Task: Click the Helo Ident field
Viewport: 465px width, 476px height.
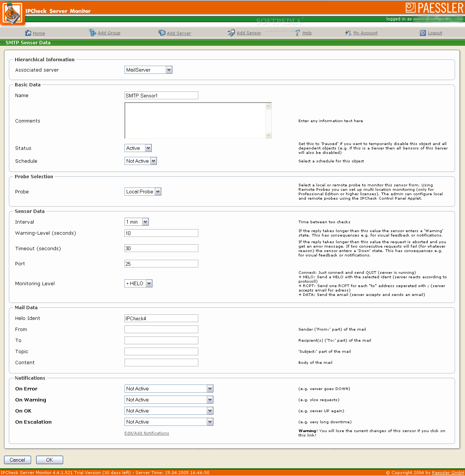Action: (x=161, y=318)
